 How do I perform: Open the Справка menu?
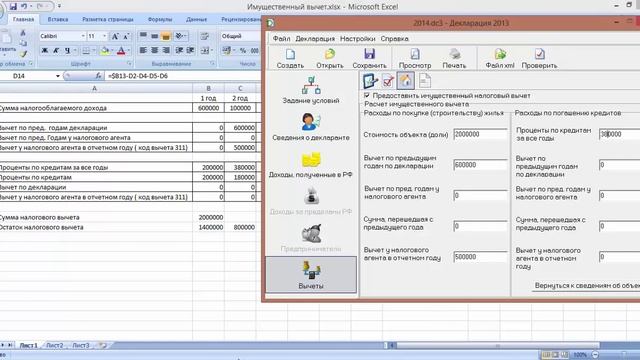[394, 39]
